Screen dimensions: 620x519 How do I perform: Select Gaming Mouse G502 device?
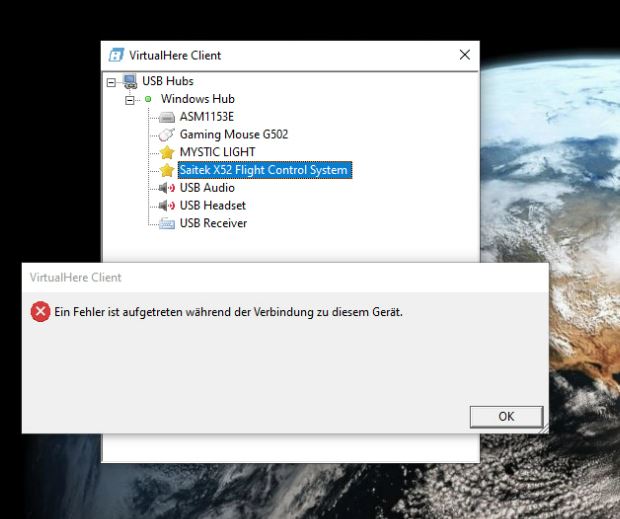[234, 134]
